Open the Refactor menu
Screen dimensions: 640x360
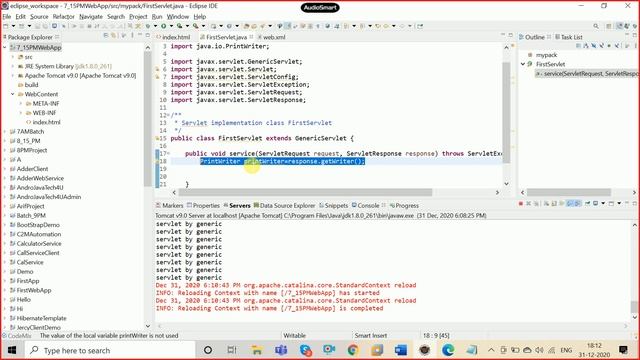pyautogui.click(x=63, y=17)
